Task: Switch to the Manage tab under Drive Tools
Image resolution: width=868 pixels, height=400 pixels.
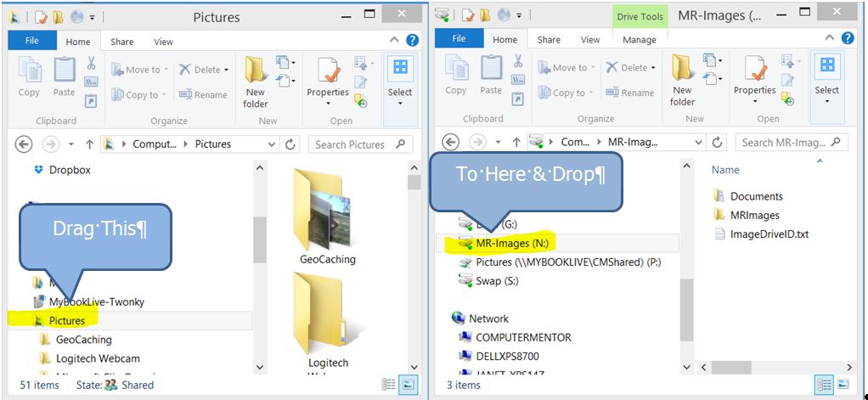Action: tap(639, 40)
